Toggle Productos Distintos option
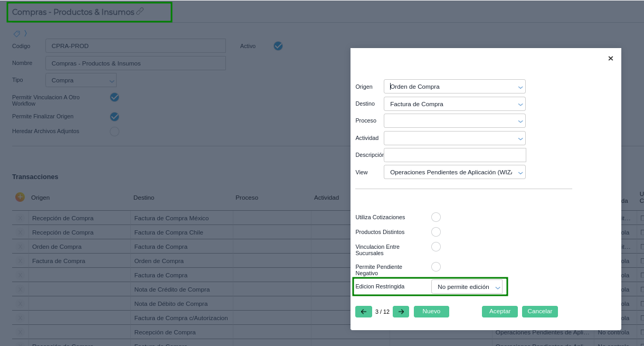 click(435, 232)
